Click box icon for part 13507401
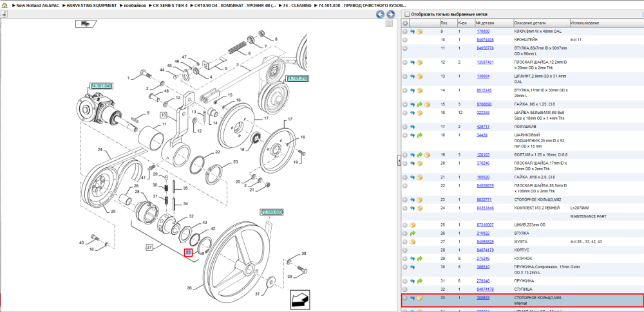Viewport: 644px width, 312px height. pyautogui.click(x=419, y=62)
